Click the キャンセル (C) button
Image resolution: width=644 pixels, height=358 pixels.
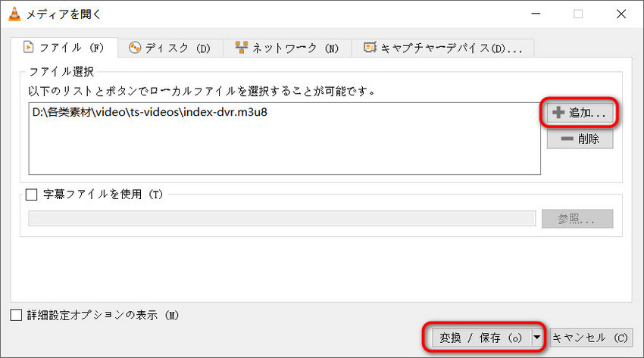[590, 338]
